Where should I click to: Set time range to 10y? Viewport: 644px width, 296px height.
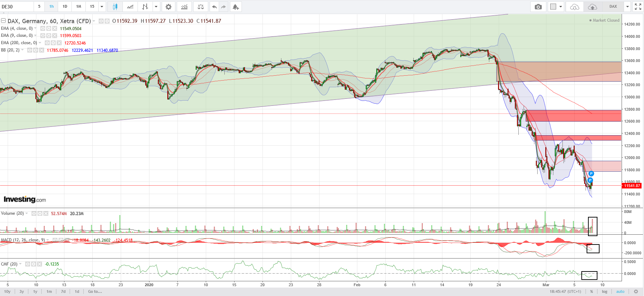(7, 291)
